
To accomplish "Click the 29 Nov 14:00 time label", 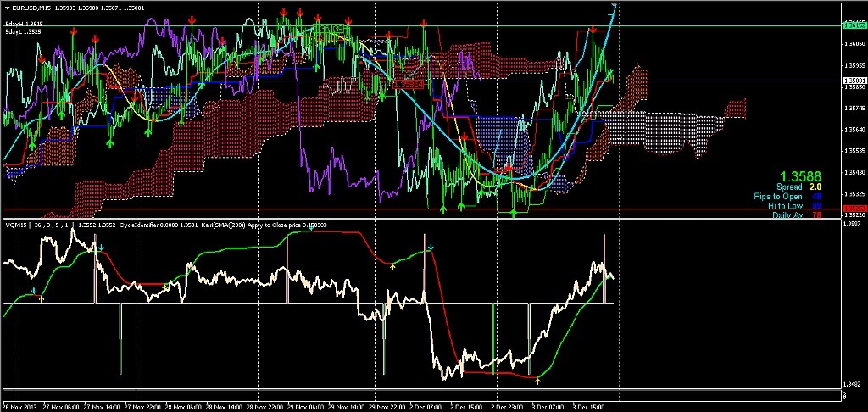I will (348, 406).
